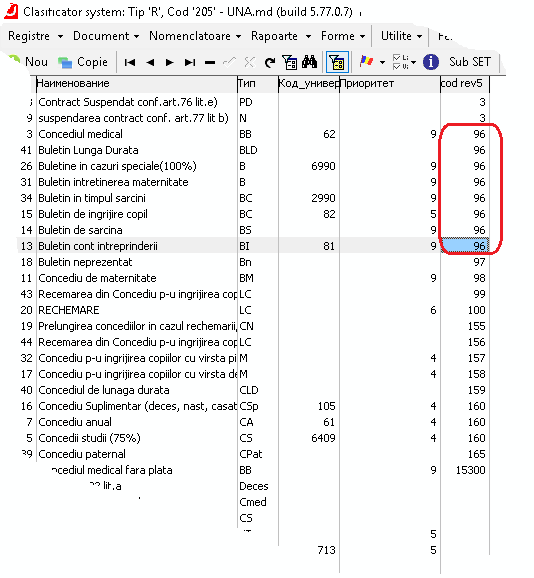The width and height of the screenshot is (534, 578).
Task: Click the blue info icon
Action: (431, 62)
